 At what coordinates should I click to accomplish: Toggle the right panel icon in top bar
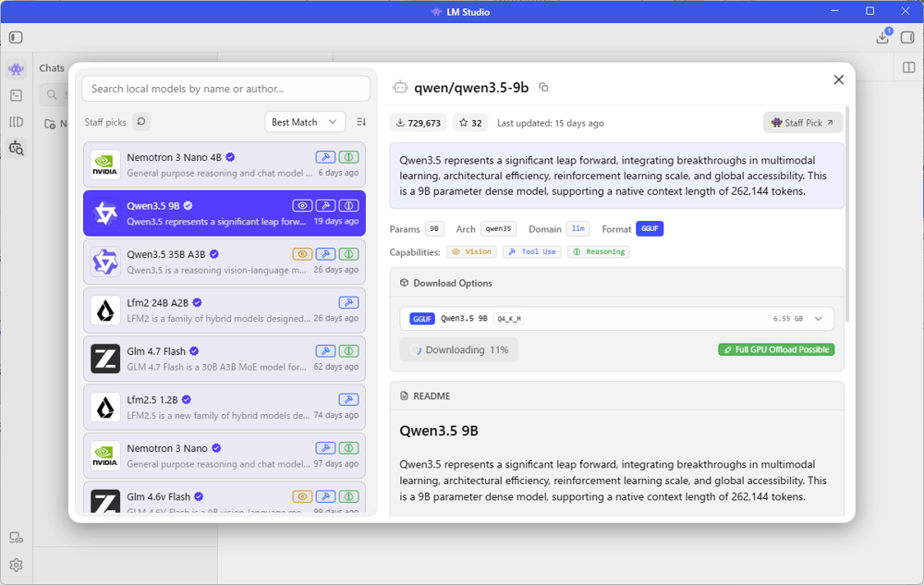[907, 38]
